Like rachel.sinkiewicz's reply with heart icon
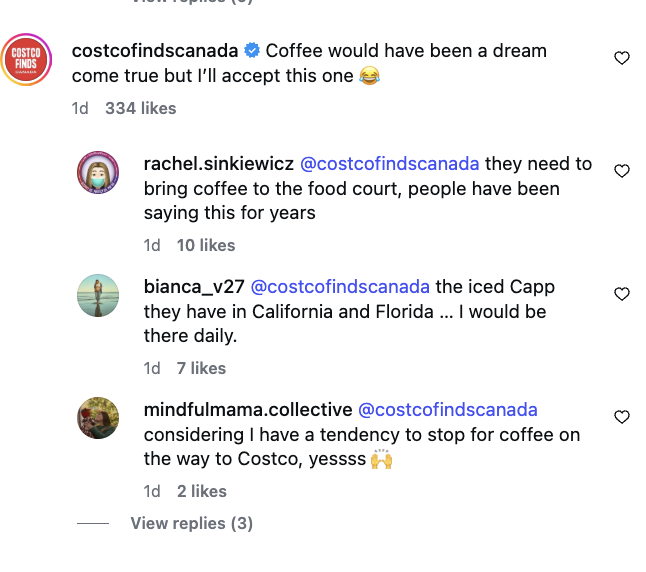This screenshot has width=646, height=572. tap(621, 171)
